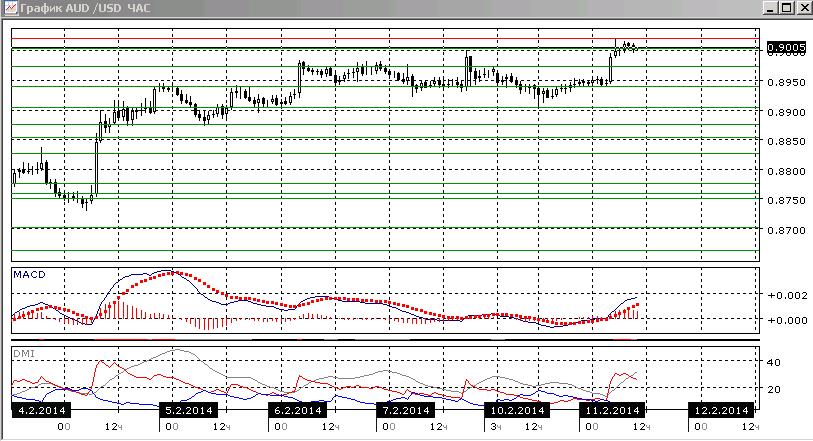Select the 0.8900 price axis label
Image resolution: width=813 pixels, height=441 pixels.
coord(787,112)
